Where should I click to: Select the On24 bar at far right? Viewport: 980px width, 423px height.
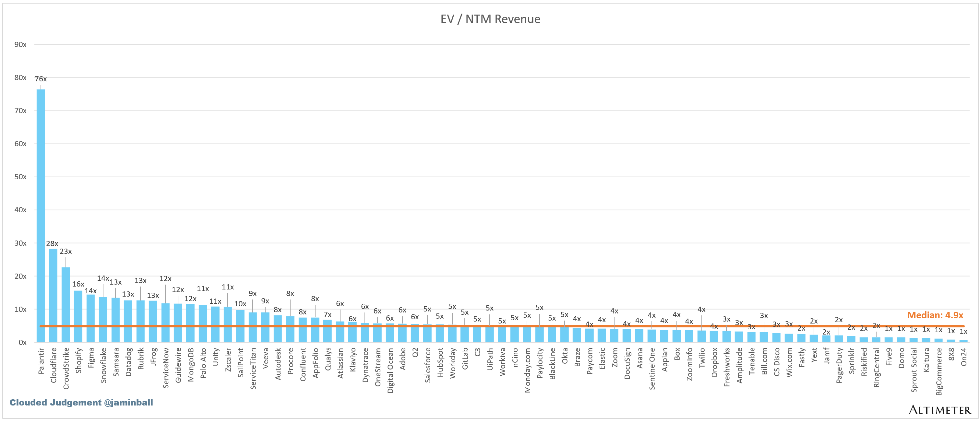(x=963, y=341)
